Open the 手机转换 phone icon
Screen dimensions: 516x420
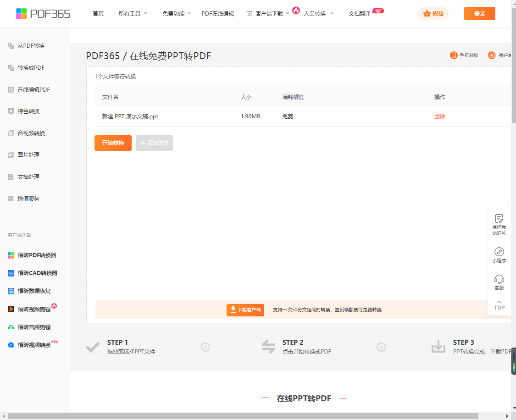click(x=454, y=55)
